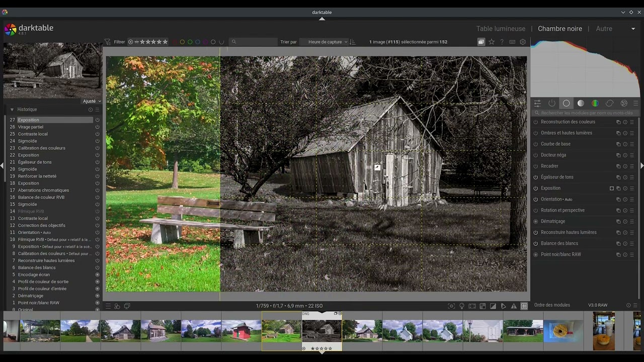Create multiple instance of Recadrer module
The height and width of the screenshot is (362, 644).
(618, 166)
